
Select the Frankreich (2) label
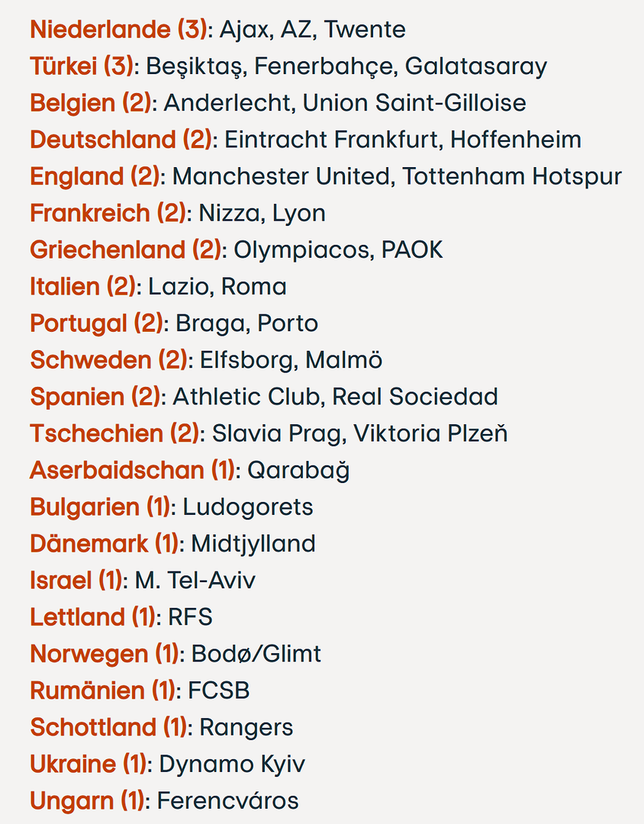[x=108, y=213]
